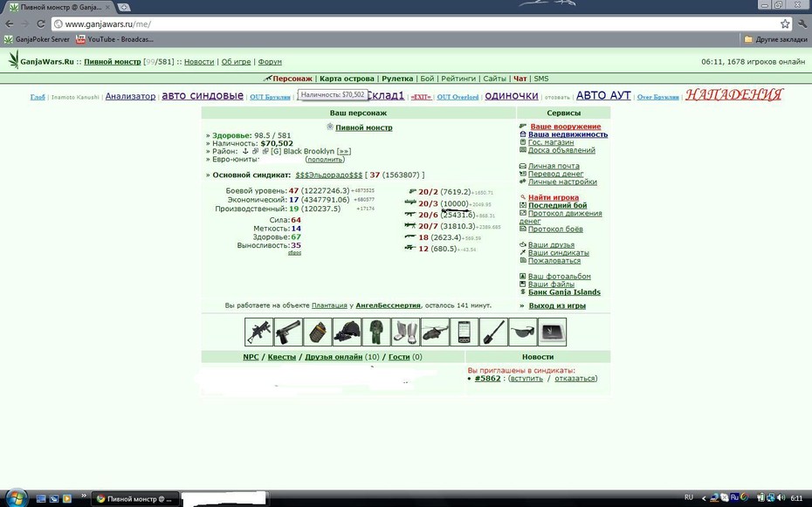The width and height of the screenshot is (812, 507).
Task: Select the night-vision helmet item
Action: point(347,332)
